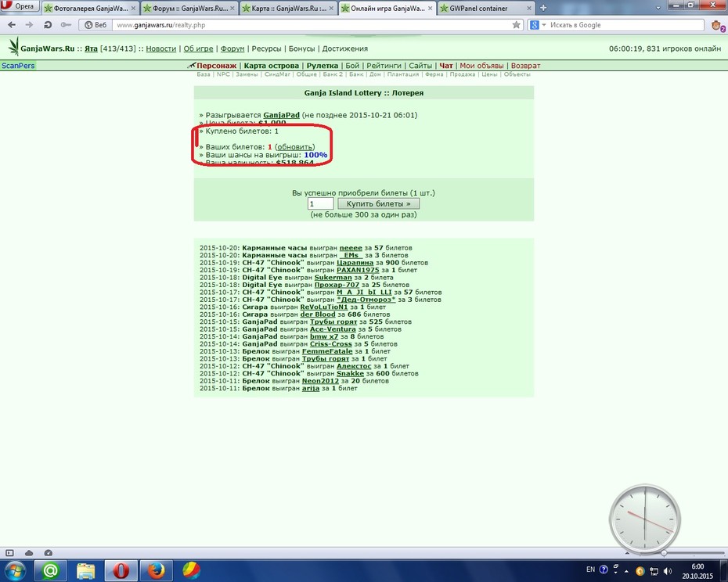Toggle the Opera panel button in status bar
The height and width of the screenshot is (582, 728).
pos(9,553)
